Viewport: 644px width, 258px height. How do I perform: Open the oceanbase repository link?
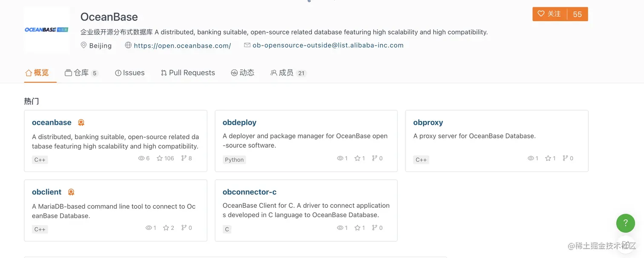coord(52,123)
